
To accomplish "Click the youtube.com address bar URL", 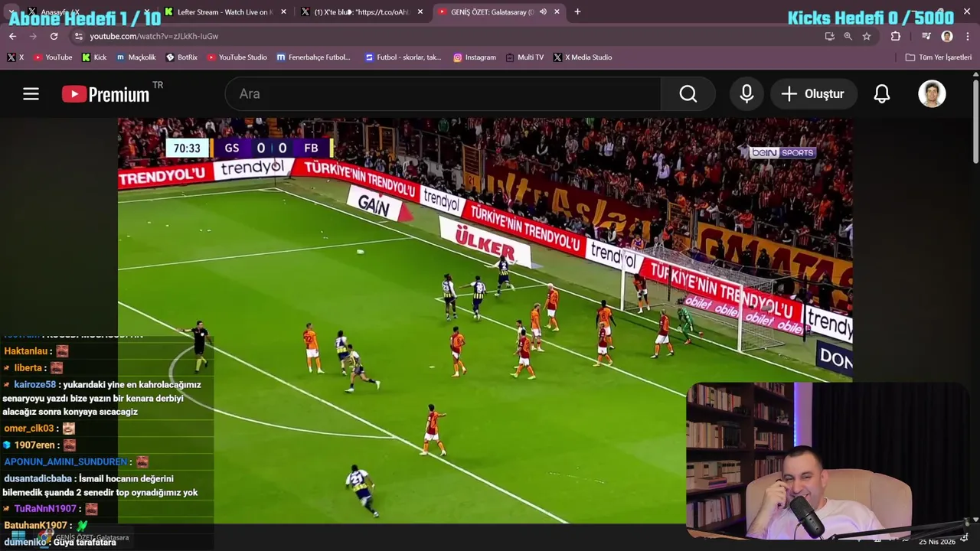I will tap(154, 36).
